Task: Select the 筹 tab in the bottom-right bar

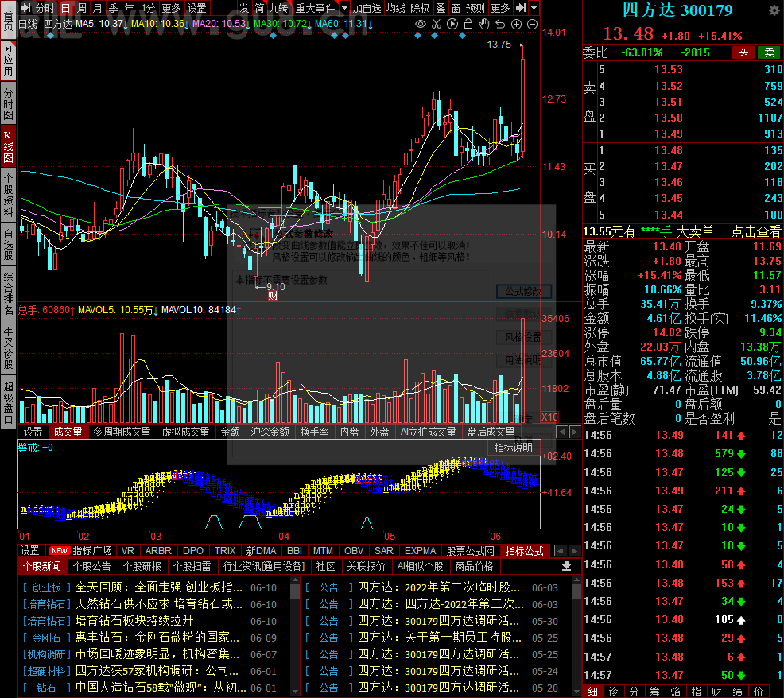Action: point(654,692)
